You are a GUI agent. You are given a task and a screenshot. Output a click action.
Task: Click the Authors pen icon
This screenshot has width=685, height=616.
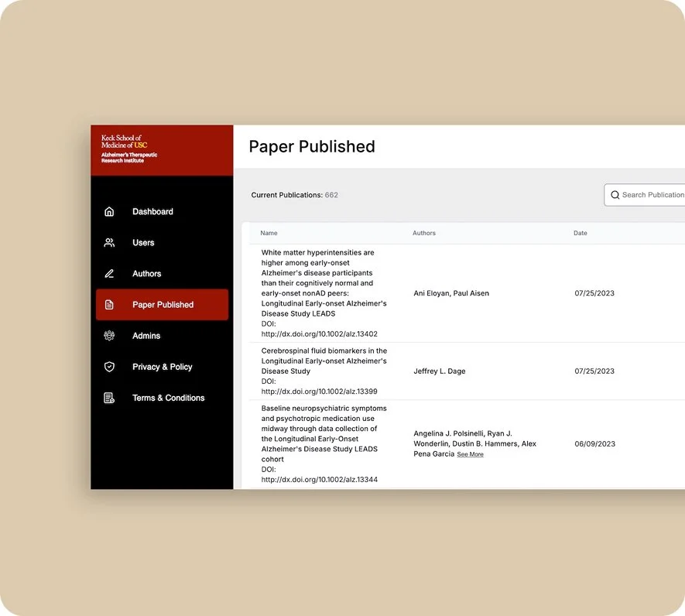pyautogui.click(x=109, y=273)
